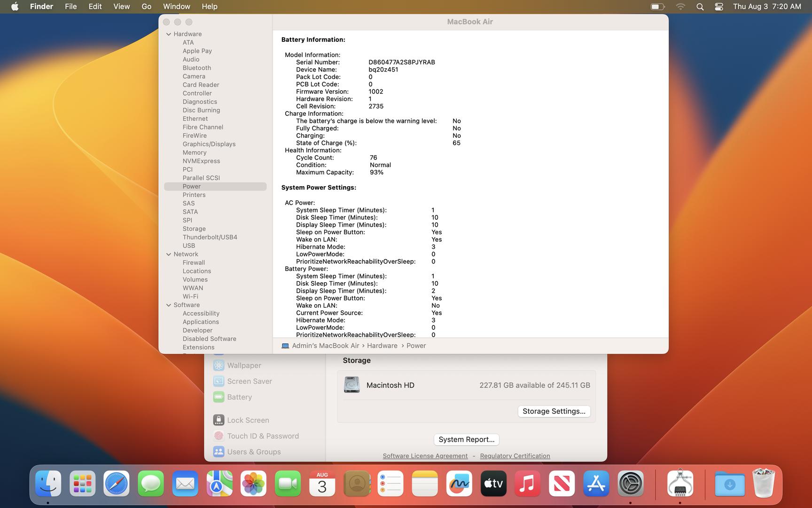Screen dimensions: 812x508
Task: Click Storage Settings button
Action: pyautogui.click(x=554, y=411)
